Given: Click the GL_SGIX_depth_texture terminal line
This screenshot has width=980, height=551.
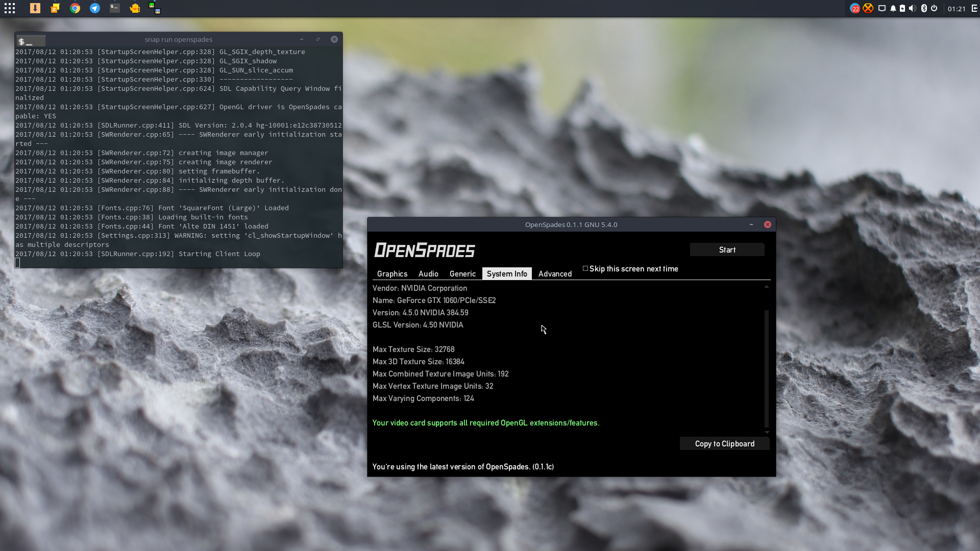Looking at the screenshot, I should point(160,52).
